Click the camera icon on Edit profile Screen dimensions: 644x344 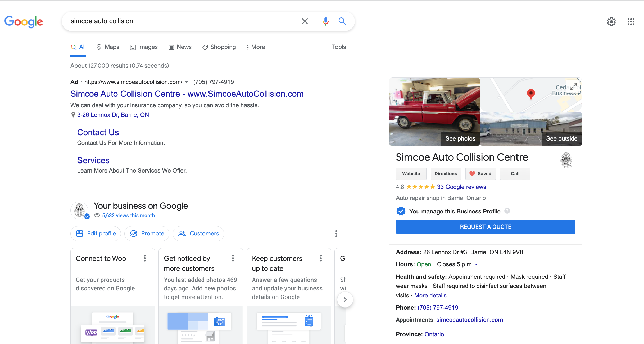[80, 234]
